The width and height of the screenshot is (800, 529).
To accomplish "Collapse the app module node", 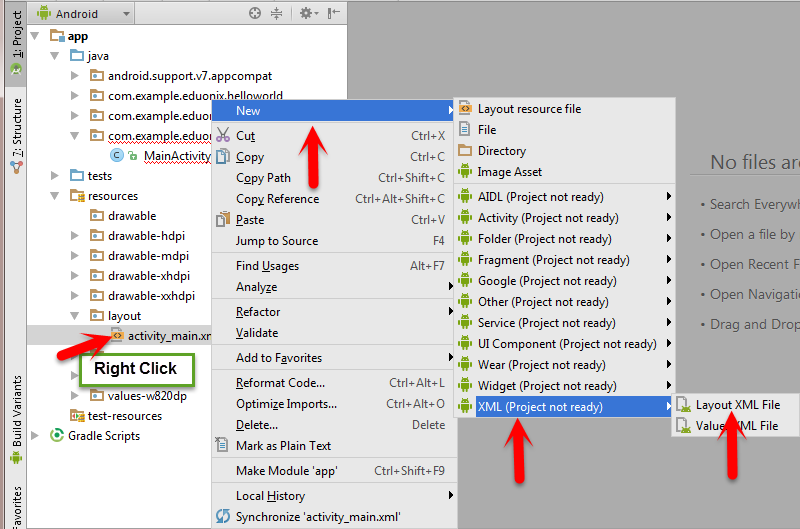I will pos(35,36).
